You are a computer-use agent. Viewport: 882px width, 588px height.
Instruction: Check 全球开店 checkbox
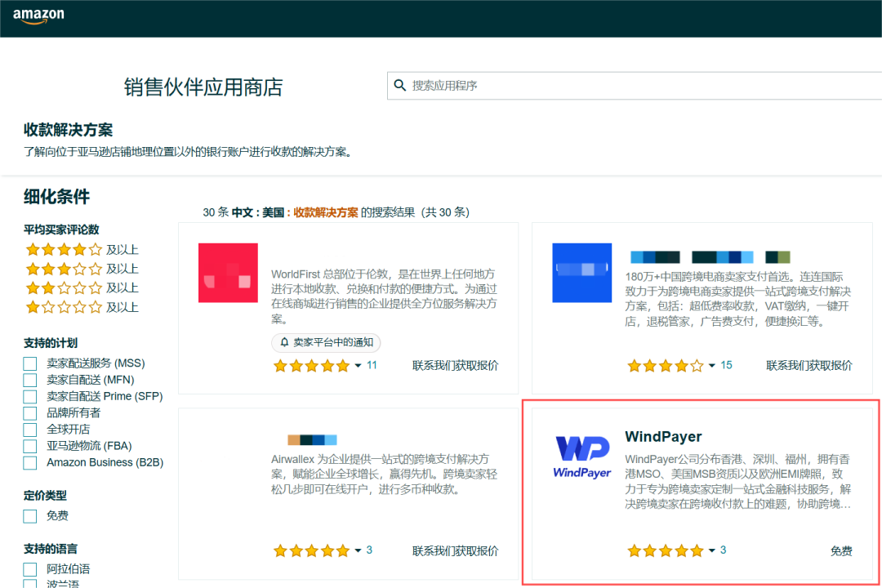coord(30,430)
